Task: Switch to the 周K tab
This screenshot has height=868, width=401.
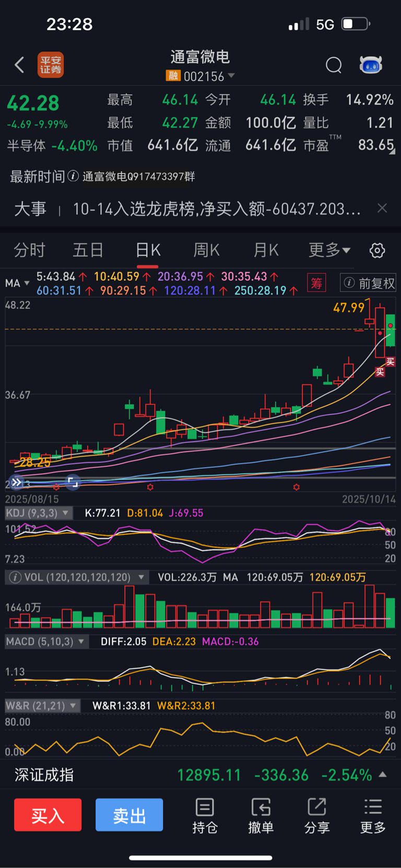Action: coord(206,250)
